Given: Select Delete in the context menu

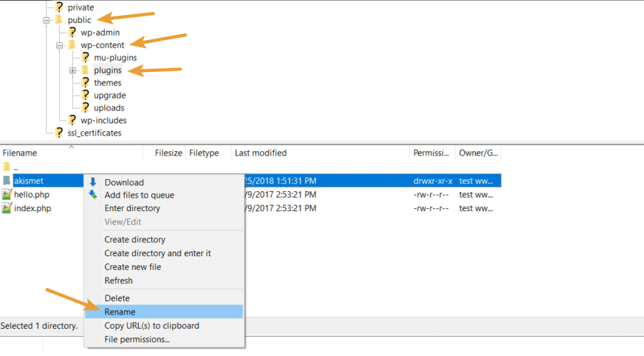Looking at the screenshot, I should (x=117, y=298).
